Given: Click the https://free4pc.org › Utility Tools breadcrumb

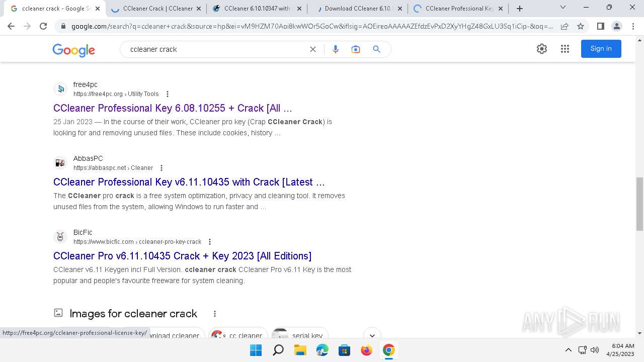Looking at the screenshot, I should [116, 94].
